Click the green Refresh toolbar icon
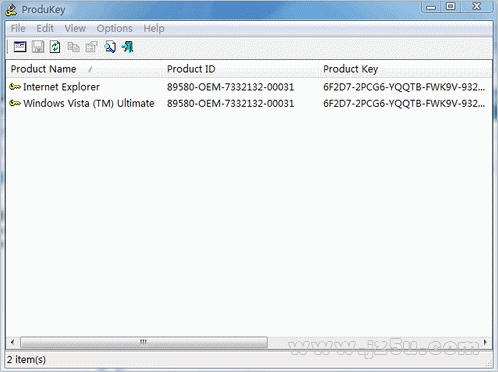The height and width of the screenshot is (372, 498). point(55,47)
